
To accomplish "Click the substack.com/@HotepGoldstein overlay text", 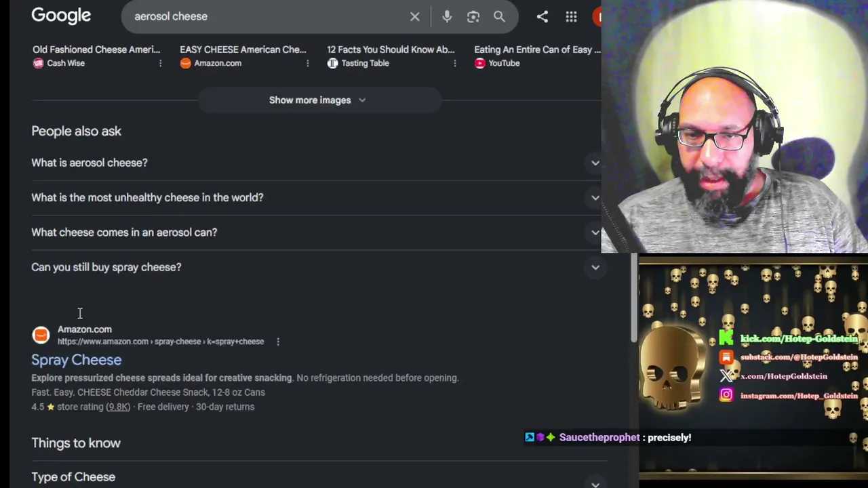I will click(799, 357).
